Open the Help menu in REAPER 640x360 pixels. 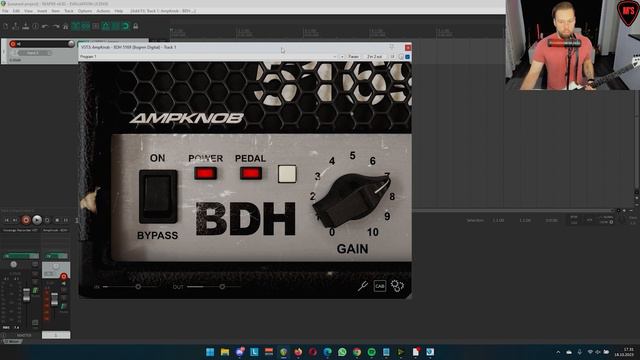(119, 11)
